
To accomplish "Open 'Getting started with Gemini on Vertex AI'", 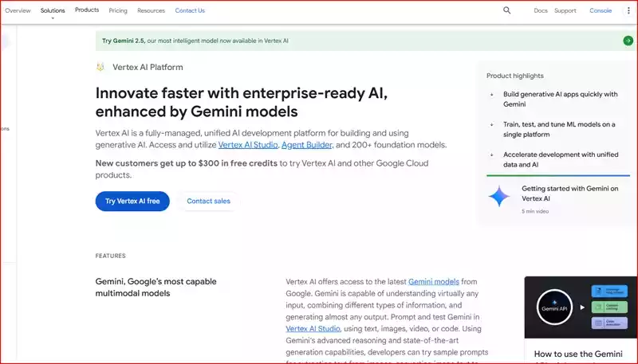I will [x=569, y=194].
